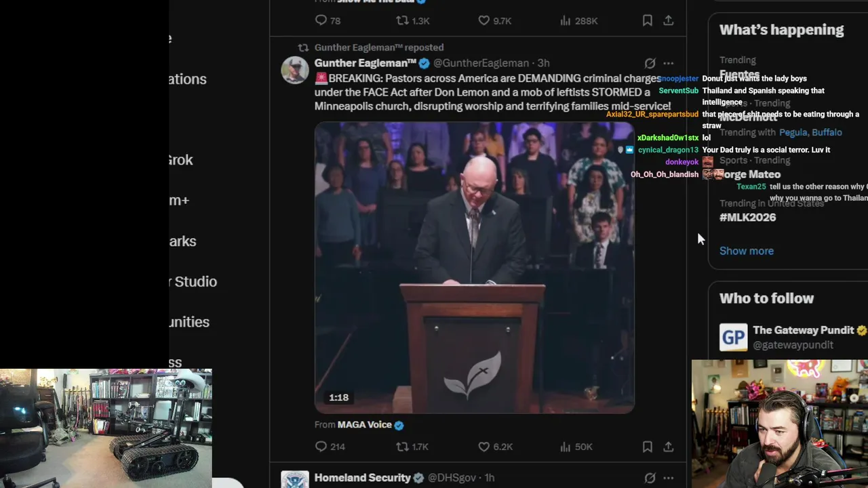Select chat username cynical_dragon13

coord(668,150)
